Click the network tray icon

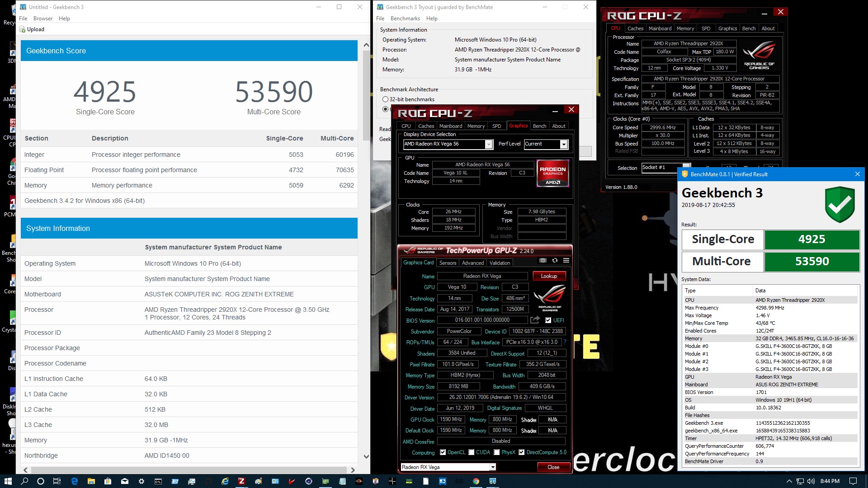(800, 481)
